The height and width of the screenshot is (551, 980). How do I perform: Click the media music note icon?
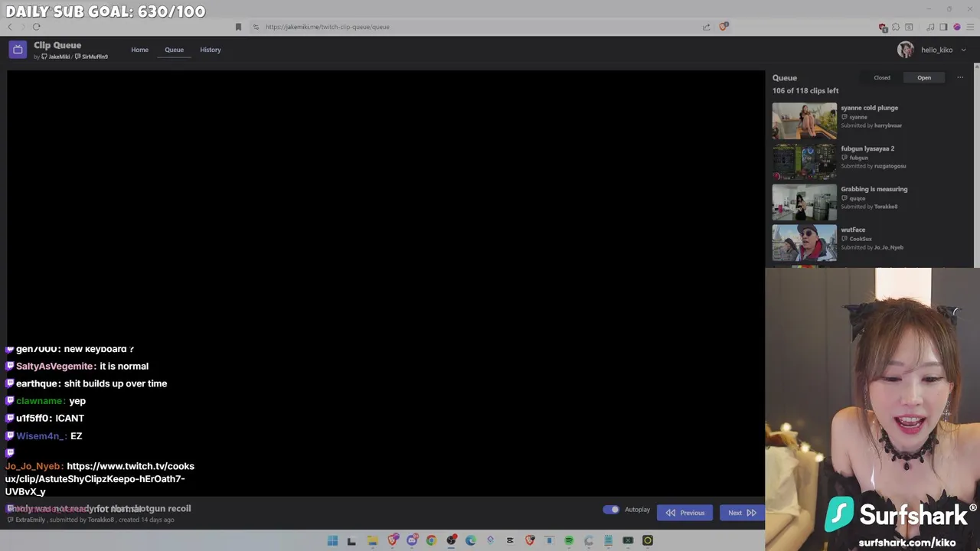pyautogui.click(x=930, y=27)
